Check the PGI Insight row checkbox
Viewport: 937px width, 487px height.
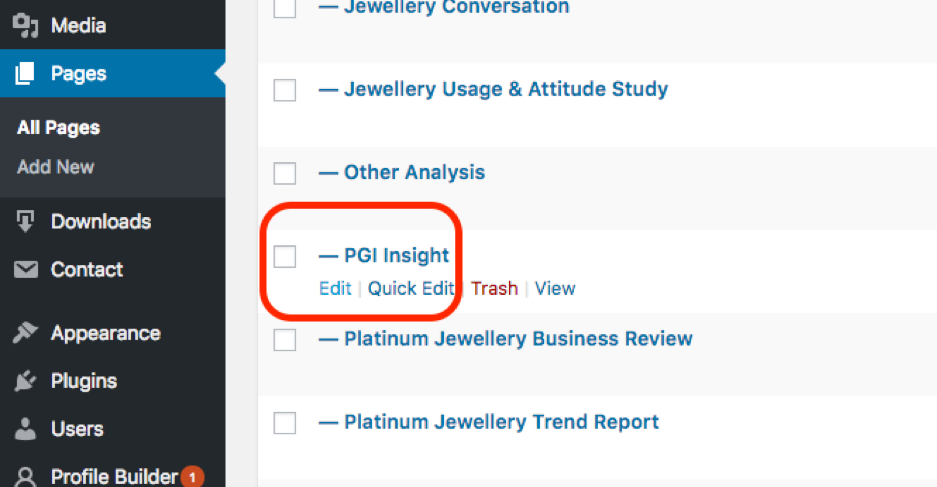pos(285,257)
